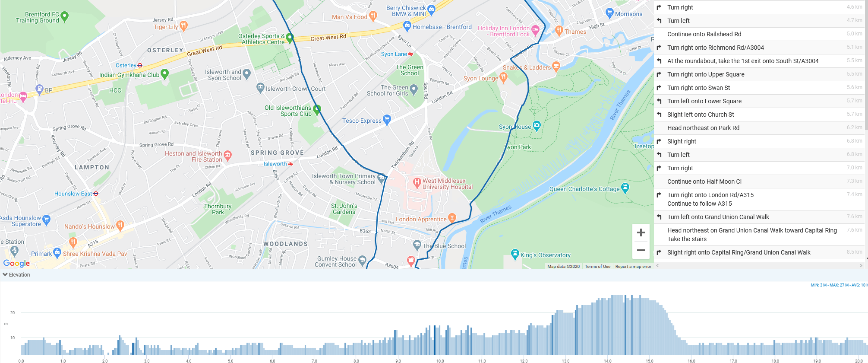
Task: Open the Osterley Sports & Athletics Centre pin
Action: 290,38
